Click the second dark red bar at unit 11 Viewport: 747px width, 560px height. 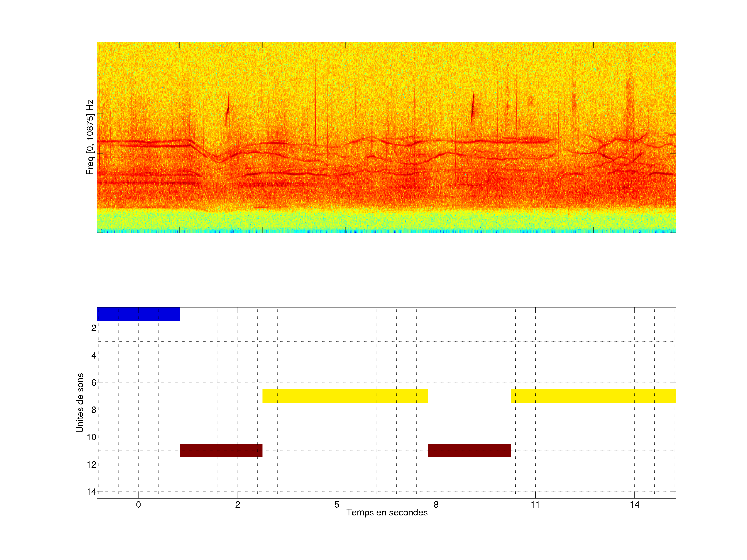pyautogui.click(x=469, y=450)
